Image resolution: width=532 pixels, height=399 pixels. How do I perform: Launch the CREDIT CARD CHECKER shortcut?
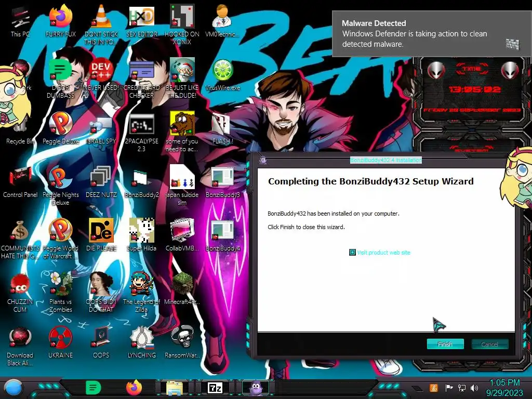142,79
